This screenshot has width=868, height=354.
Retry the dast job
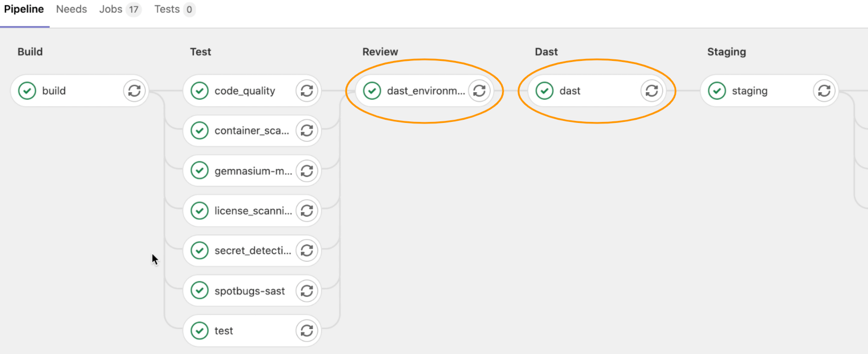[652, 91]
